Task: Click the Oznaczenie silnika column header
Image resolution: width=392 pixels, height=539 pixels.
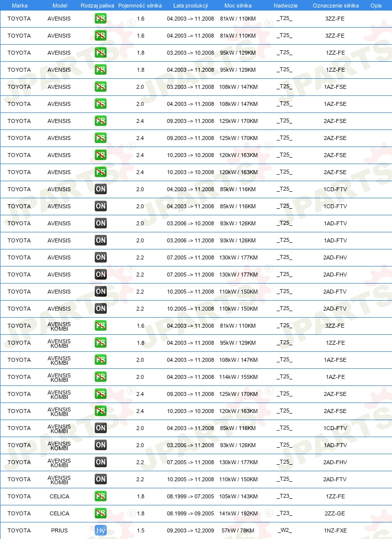Action: point(336,6)
